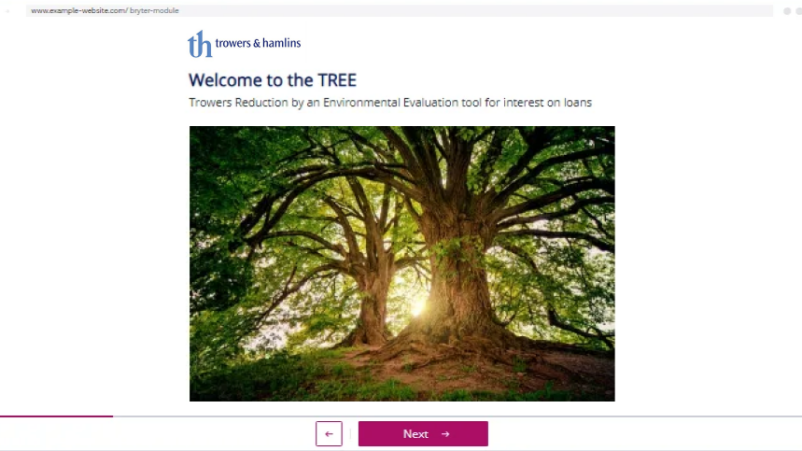This screenshot has height=451, width=802.
Task: Click the mossy ground beneath the trees
Action: 402,376
